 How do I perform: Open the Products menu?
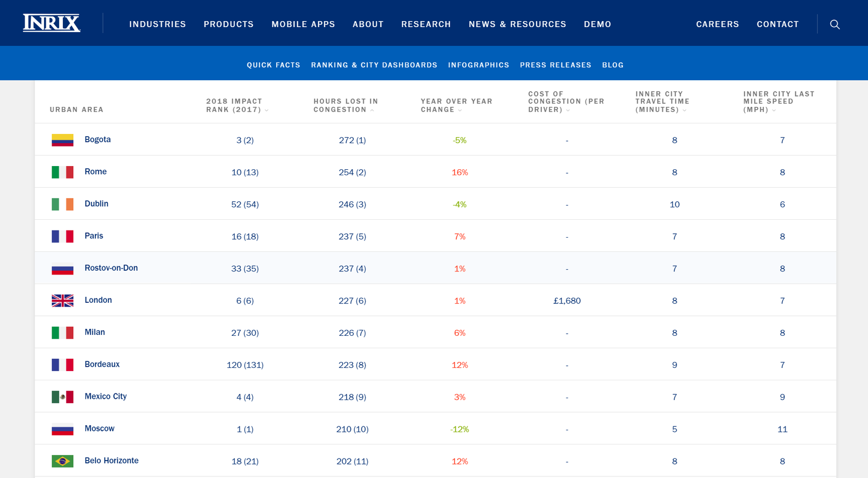point(228,24)
